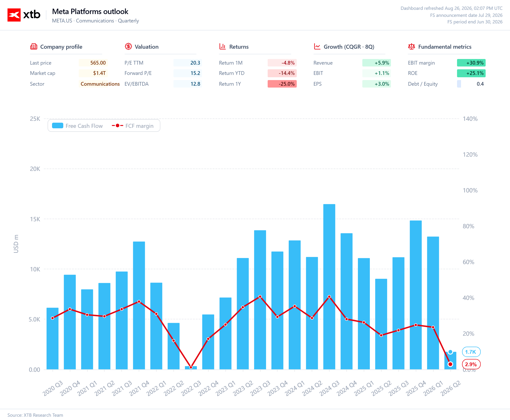
Task: Click the "Source: XTB Research Team" footer
Action: click(35, 415)
